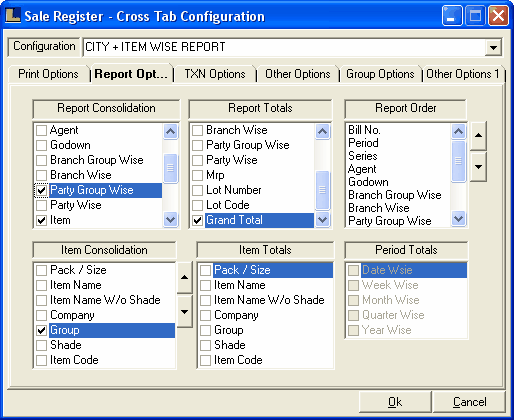This screenshot has width=514, height=420.
Task: Check Lot Code in Report Totals
Action: pos(197,205)
